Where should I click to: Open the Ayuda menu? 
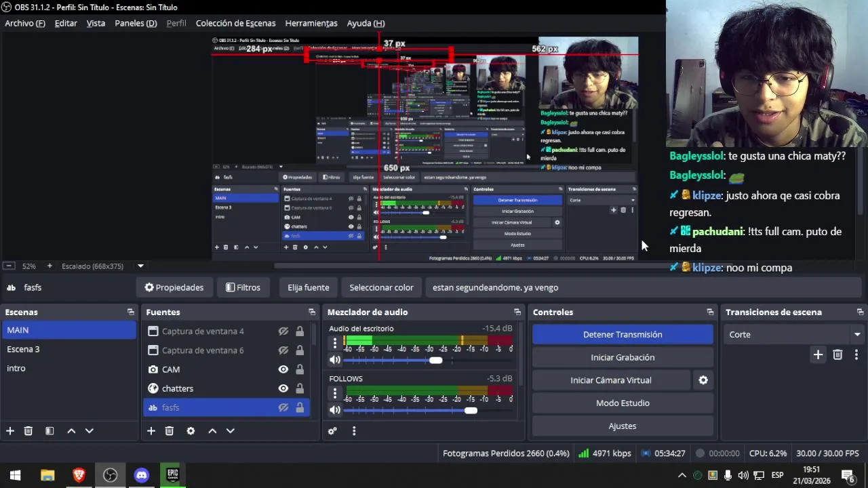tap(366, 23)
